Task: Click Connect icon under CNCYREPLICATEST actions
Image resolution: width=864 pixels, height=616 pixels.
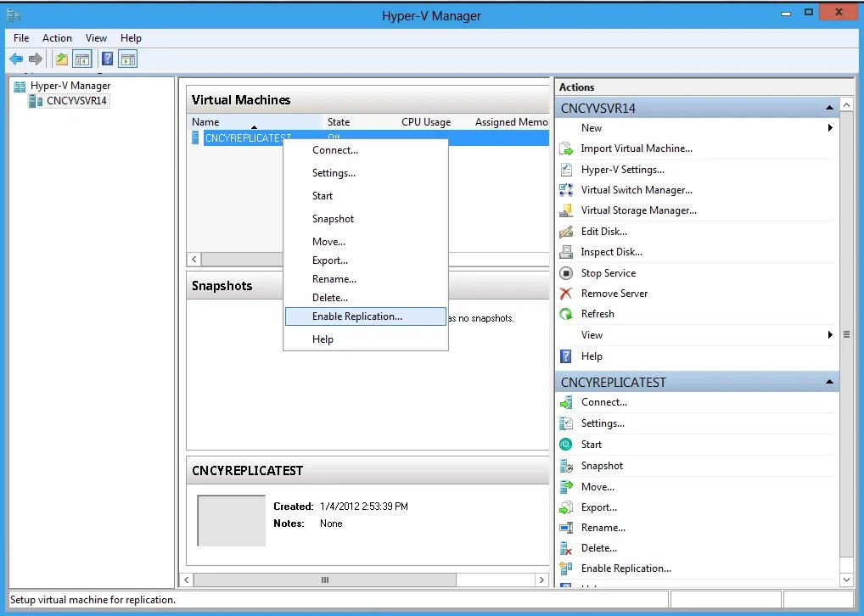Action: pyautogui.click(x=566, y=403)
